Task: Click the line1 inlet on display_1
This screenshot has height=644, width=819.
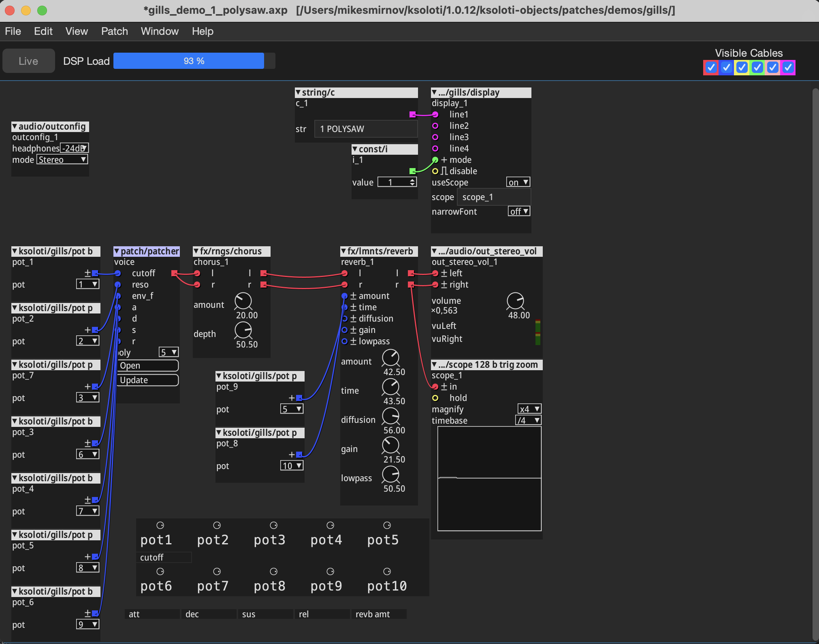Action: [435, 115]
